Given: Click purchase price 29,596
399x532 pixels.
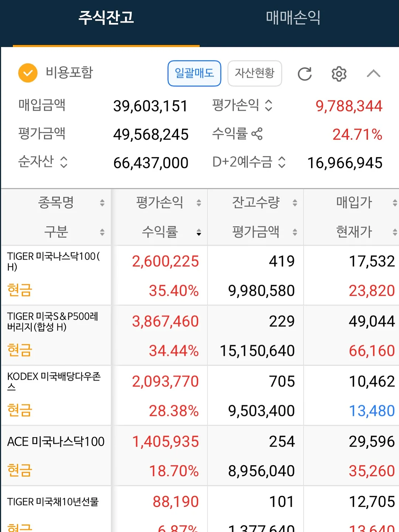Looking at the screenshot, I should tap(372, 441).
